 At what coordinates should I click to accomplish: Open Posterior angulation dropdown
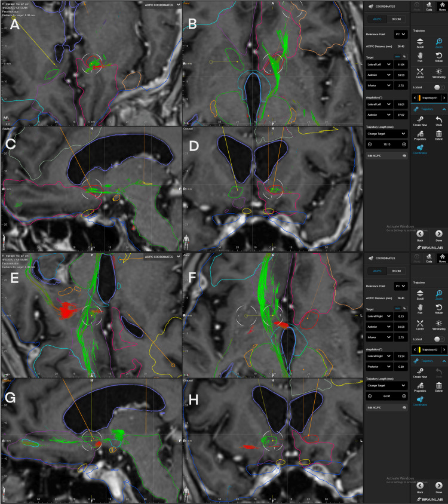(x=379, y=367)
